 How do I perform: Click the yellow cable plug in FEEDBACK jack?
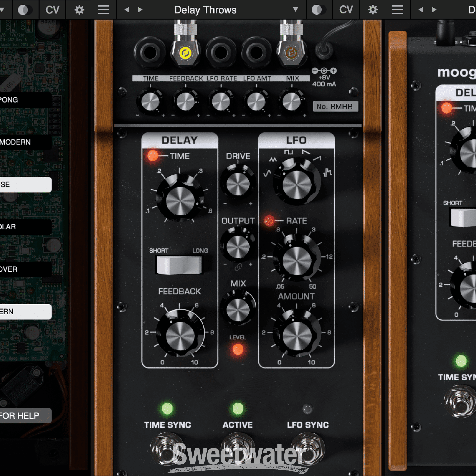coord(186,53)
